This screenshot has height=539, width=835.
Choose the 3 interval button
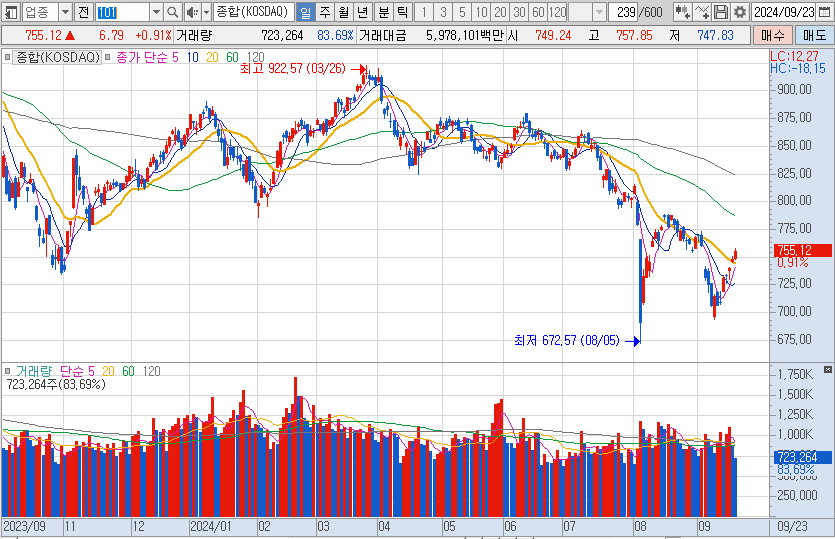click(443, 12)
